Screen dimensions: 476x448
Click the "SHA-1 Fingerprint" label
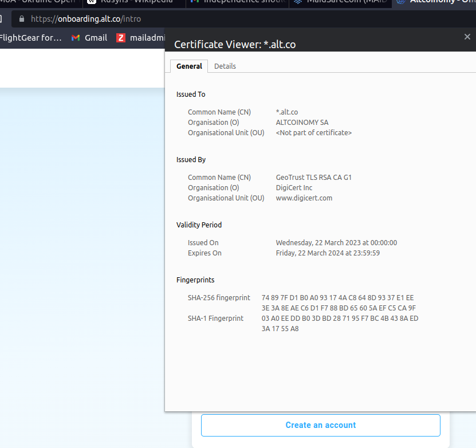pos(215,319)
